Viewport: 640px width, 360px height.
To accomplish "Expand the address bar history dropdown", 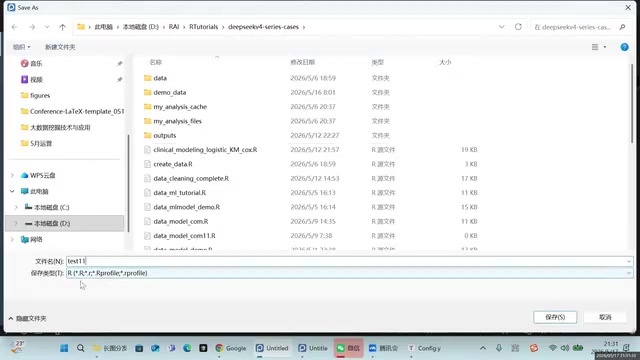I will [501, 27].
